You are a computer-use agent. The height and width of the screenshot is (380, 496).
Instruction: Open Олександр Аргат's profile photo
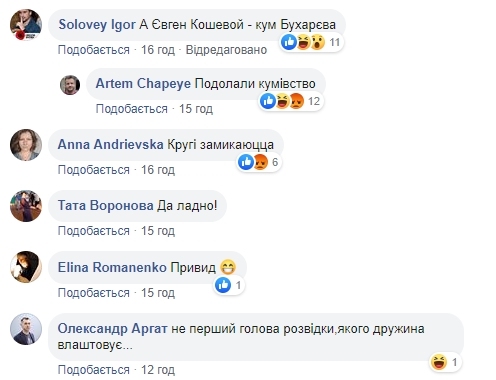click(x=26, y=329)
